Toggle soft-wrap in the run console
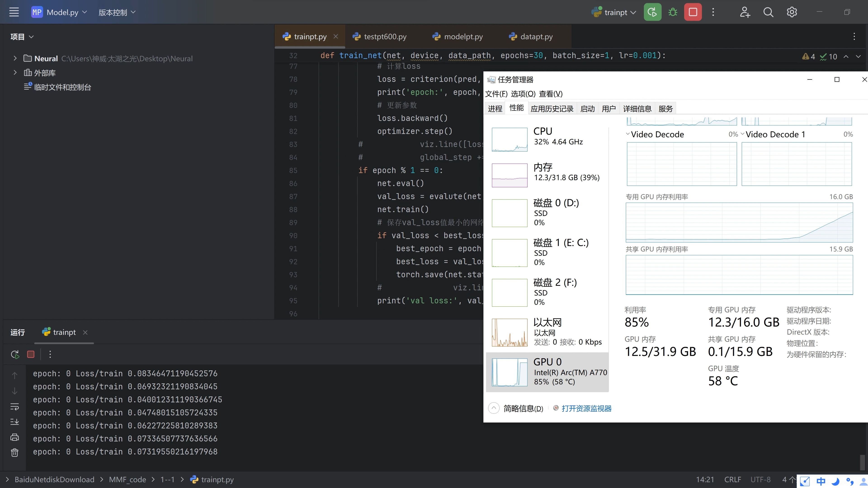Viewport: 868px width, 488px height. pos(14,406)
